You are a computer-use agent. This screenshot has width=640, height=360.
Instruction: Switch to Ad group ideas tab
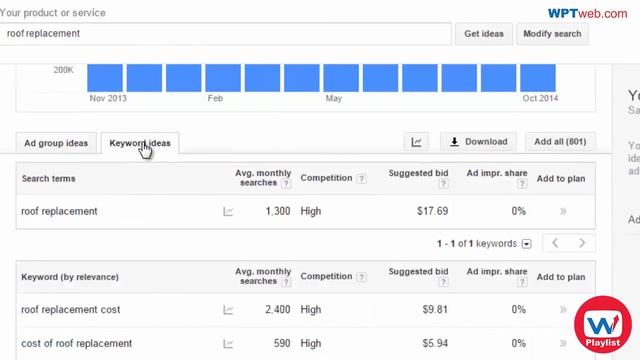click(56, 143)
